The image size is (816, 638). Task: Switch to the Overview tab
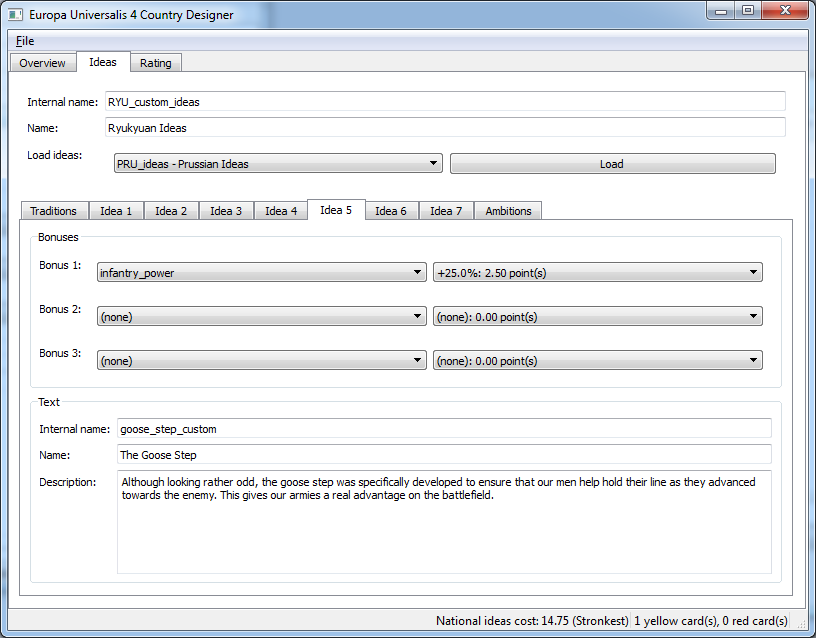43,63
